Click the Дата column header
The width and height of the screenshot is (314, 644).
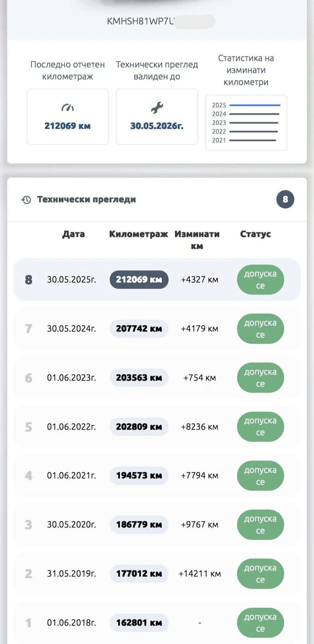point(74,234)
